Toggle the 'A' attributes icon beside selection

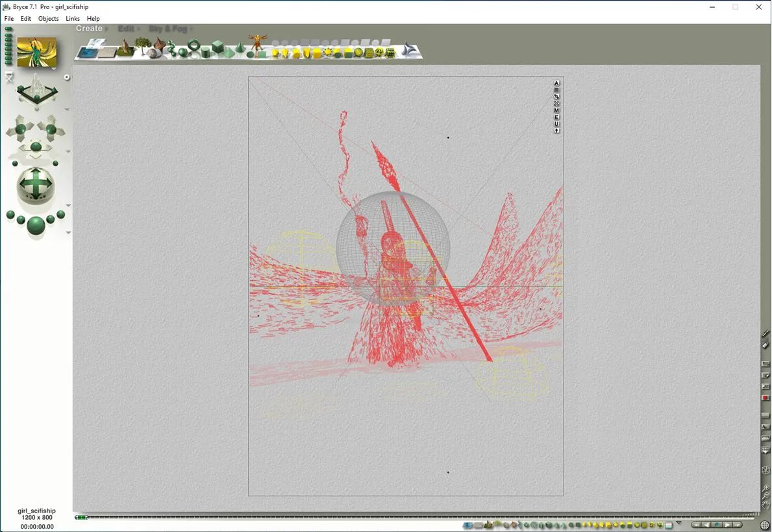point(556,83)
